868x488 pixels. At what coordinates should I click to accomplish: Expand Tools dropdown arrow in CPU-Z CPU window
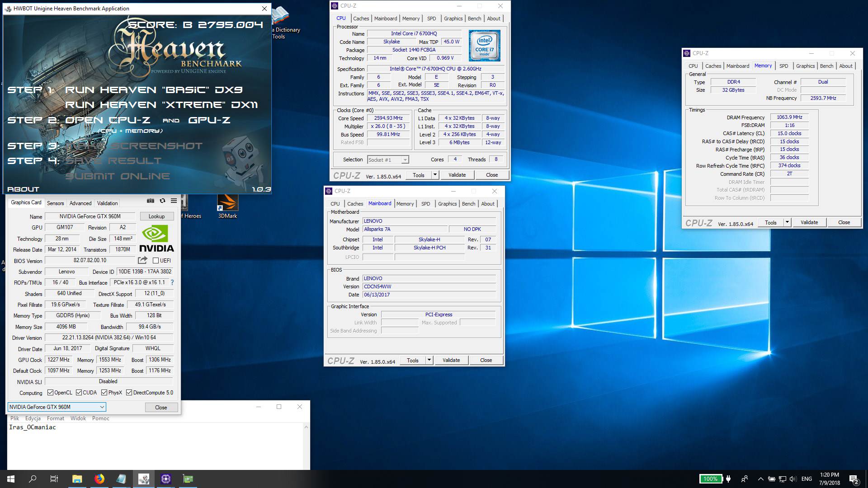(x=435, y=175)
